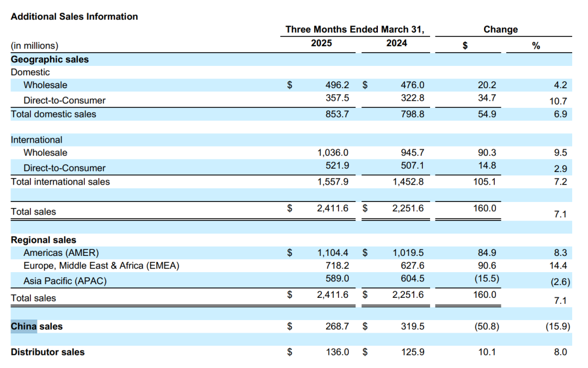The width and height of the screenshot is (588, 368).
Task: Select the 14.4 EMEA percent change
Action: (559, 266)
